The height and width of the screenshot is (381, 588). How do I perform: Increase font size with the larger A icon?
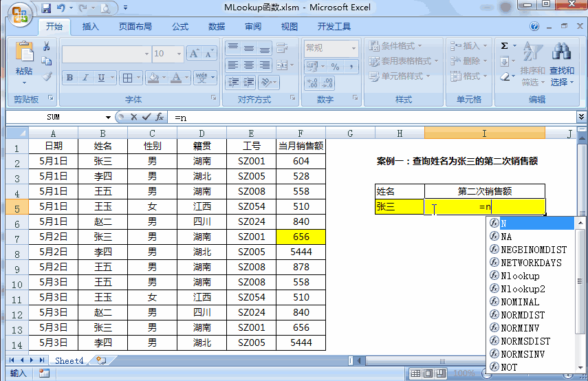click(x=194, y=54)
